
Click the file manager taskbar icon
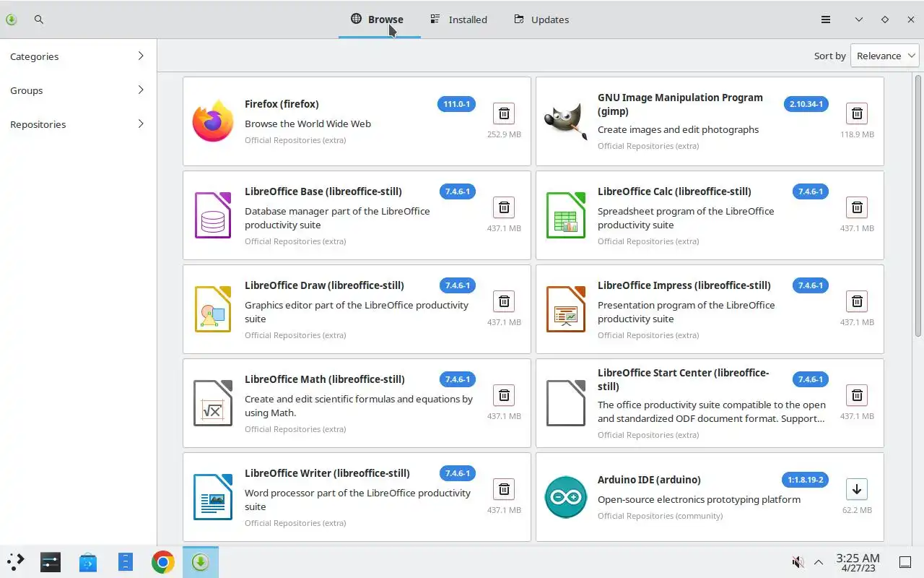click(126, 562)
